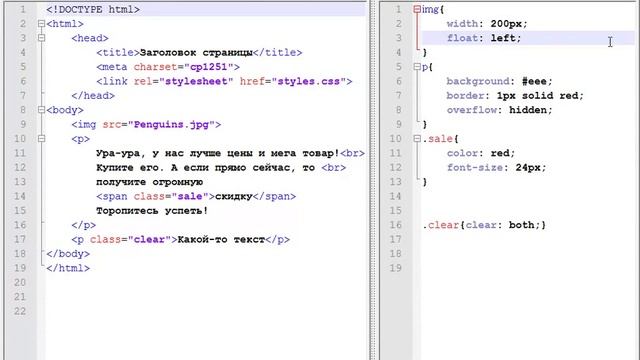Click the word 'скидку' inside the span
The height and width of the screenshot is (360, 640).
point(233,196)
